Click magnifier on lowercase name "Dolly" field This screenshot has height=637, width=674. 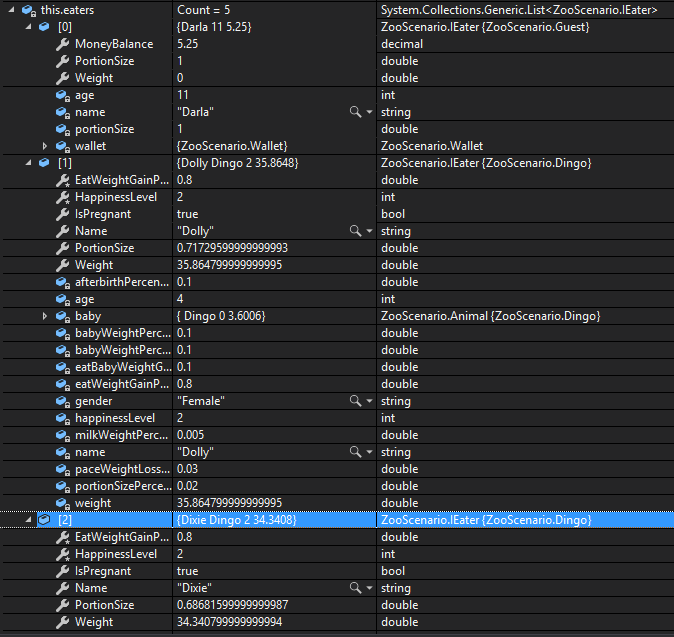355,452
